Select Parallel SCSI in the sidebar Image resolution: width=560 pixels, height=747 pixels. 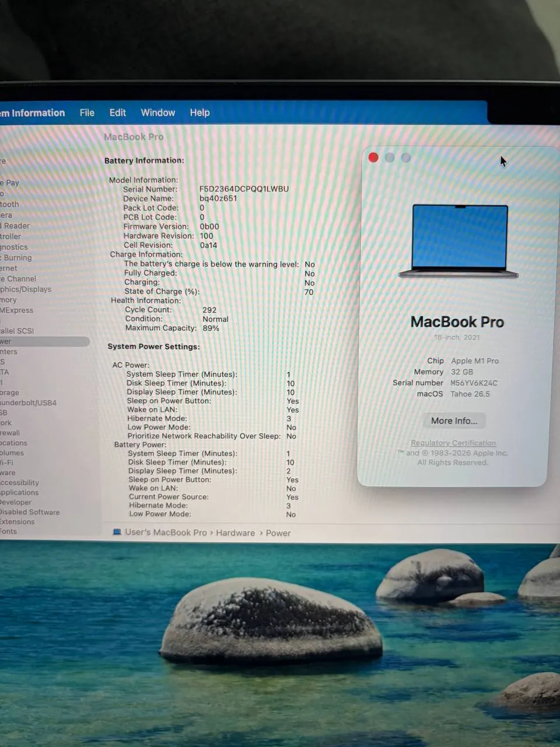point(17,331)
